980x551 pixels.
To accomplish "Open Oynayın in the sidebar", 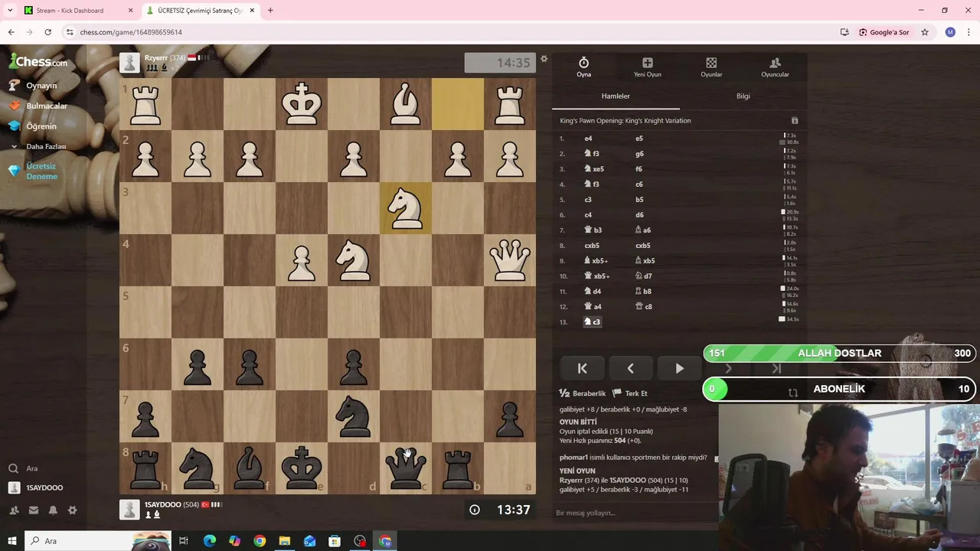I will click(34, 86).
